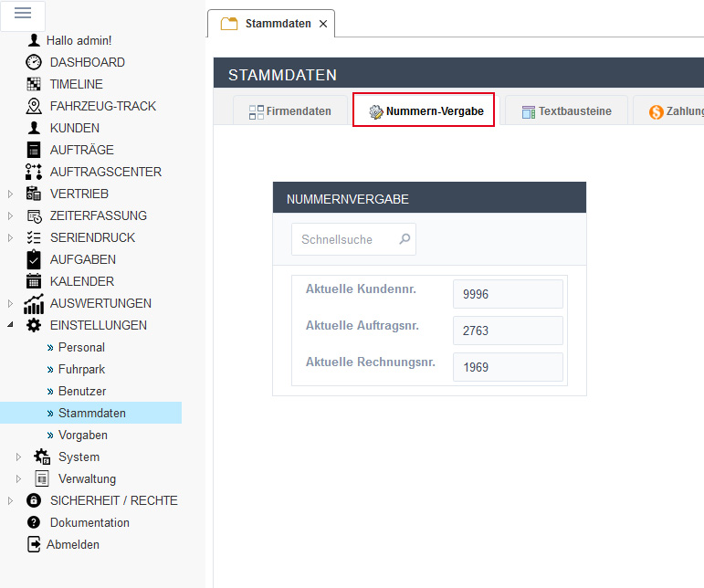Click the Fahrzeug-Track map pin icon

coord(34,106)
